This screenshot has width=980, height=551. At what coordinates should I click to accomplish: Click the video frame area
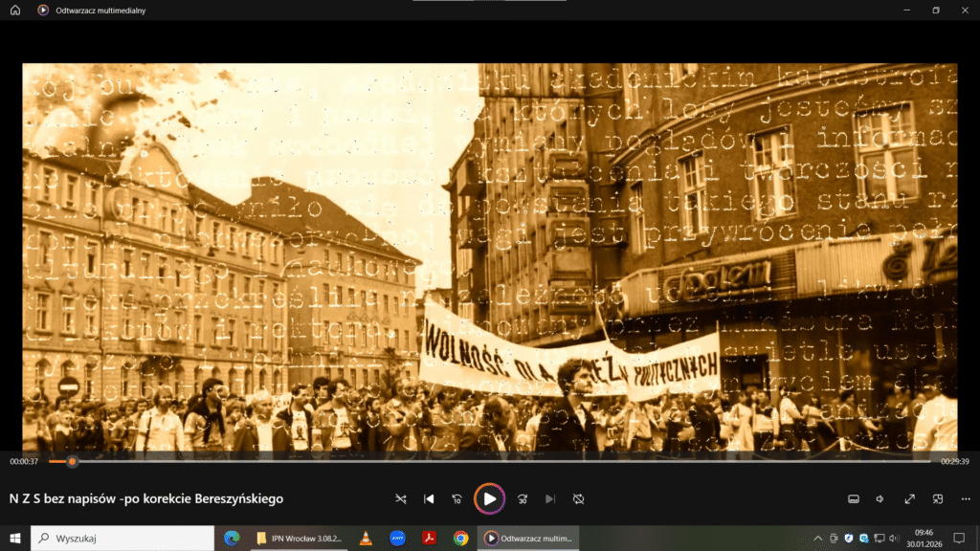[x=489, y=256]
